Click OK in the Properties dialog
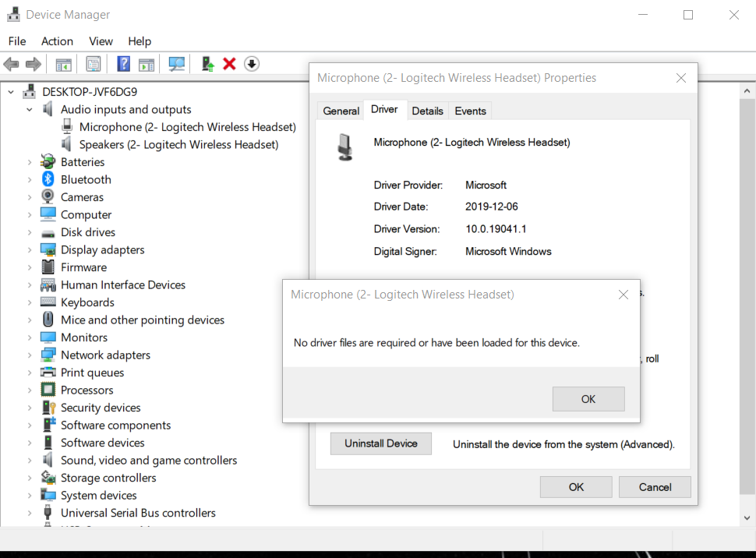This screenshot has height=558, width=756. click(576, 487)
